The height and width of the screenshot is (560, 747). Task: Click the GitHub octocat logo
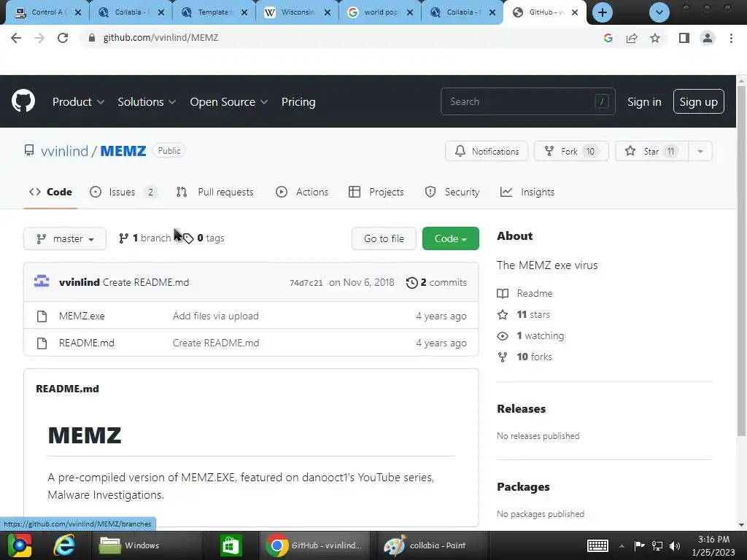(x=23, y=101)
